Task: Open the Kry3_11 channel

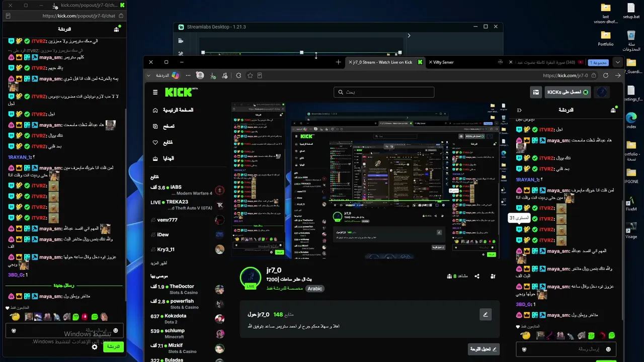Action: tap(187, 249)
